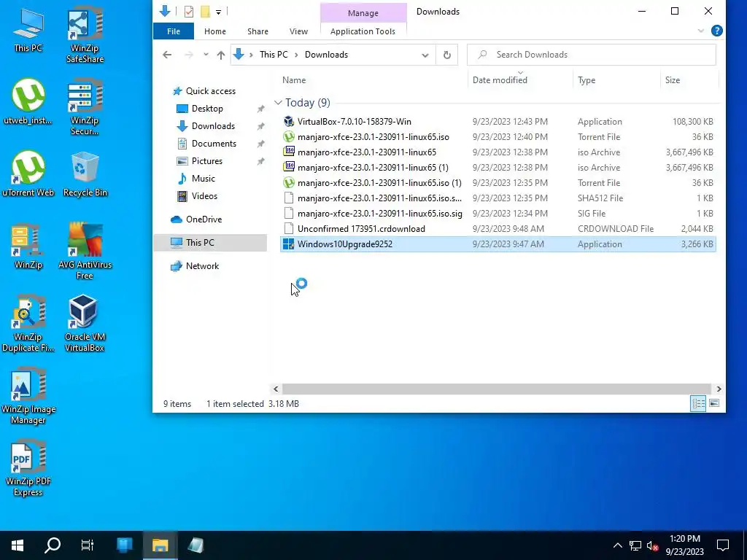747x560 pixels.
Task: Select the Recycle Bin icon
Action: coord(85,174)
